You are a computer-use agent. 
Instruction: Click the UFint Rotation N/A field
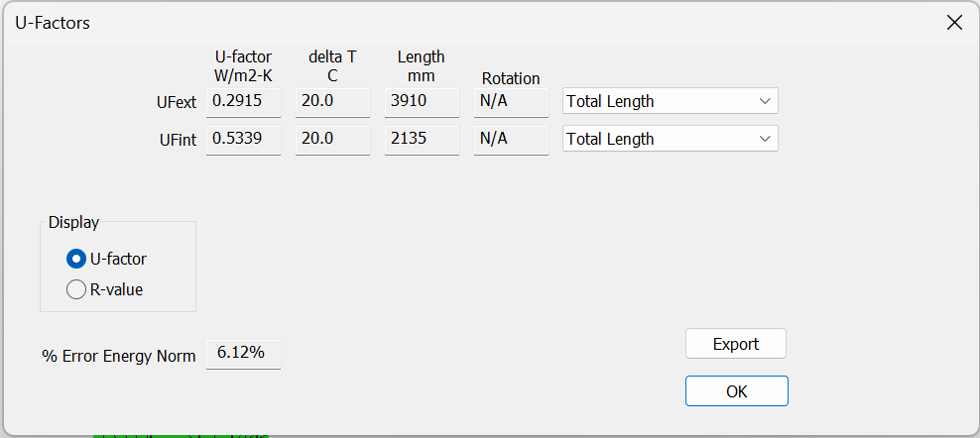click(511, 140)
